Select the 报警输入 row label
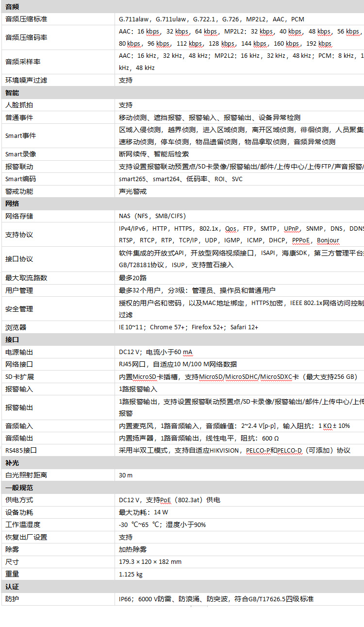This screenshot has height=627, width=364. (19, 389)
